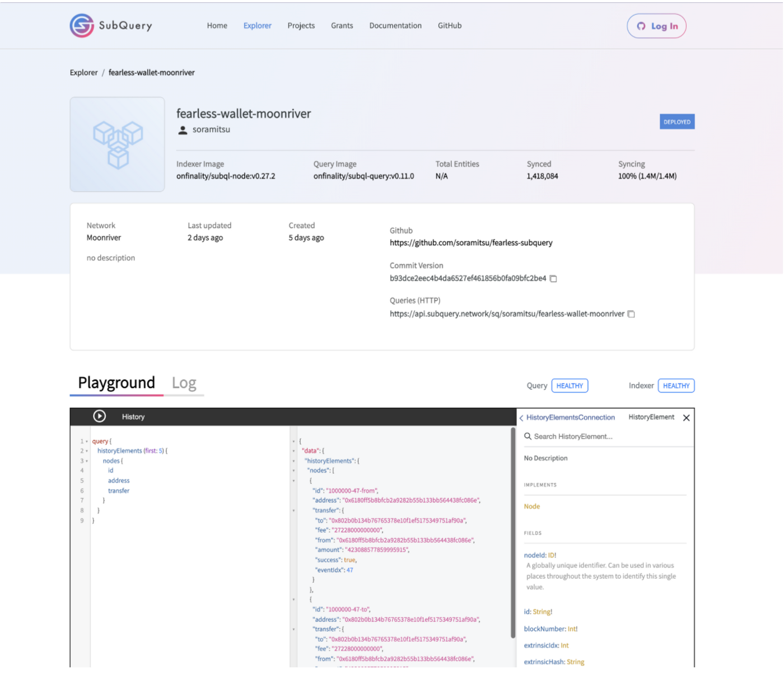The width and height of the screenshot is (784, 674).
Task: Click the Explorer breadcrumb link
Action: (x=84, y=73)
